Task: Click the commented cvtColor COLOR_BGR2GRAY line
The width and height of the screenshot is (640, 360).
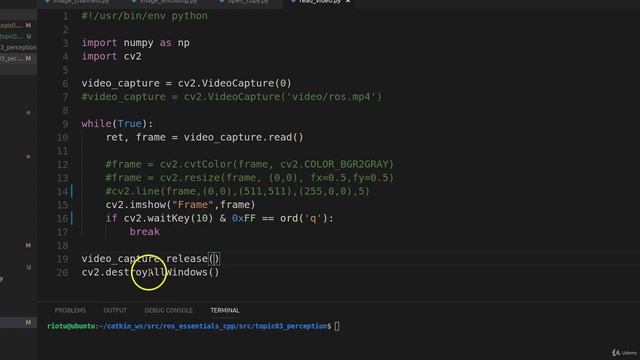Action: click(249, 164)
